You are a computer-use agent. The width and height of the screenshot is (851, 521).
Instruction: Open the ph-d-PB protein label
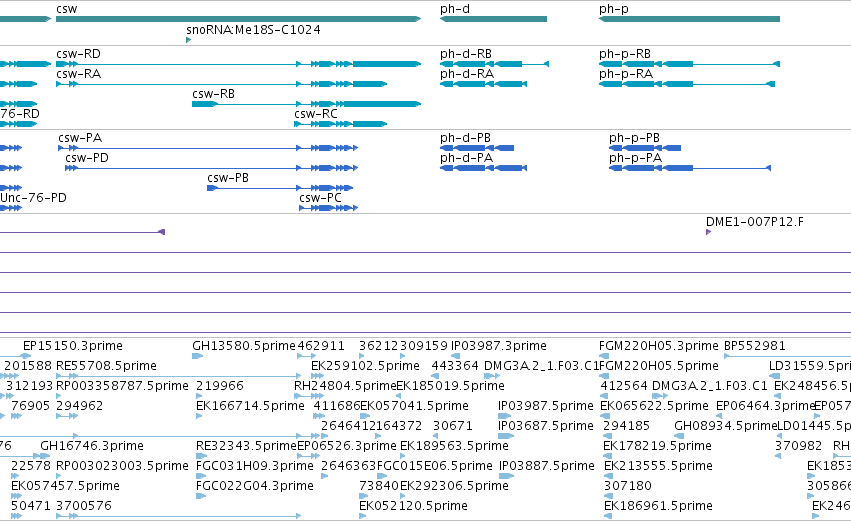(465, 138)
